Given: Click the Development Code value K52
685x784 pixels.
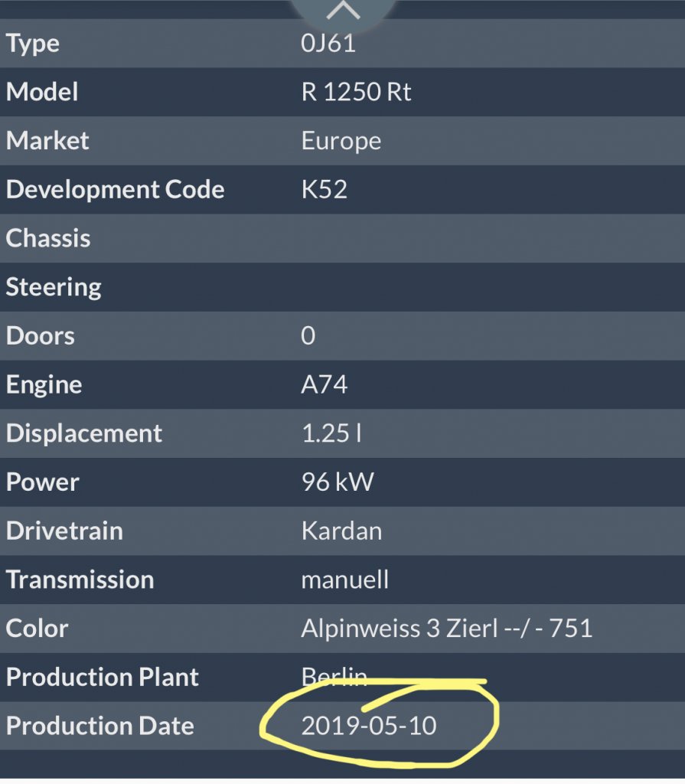Looking at the screenshot, I should point(324,190).
